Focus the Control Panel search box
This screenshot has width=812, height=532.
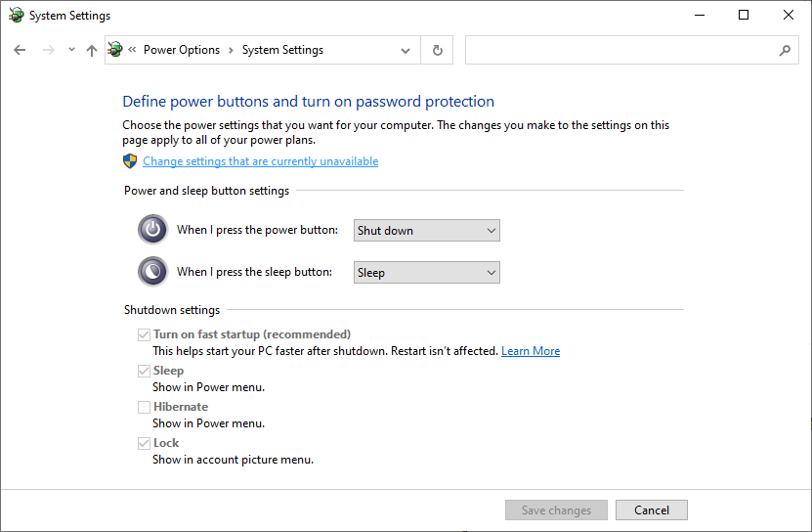point(620,50)
